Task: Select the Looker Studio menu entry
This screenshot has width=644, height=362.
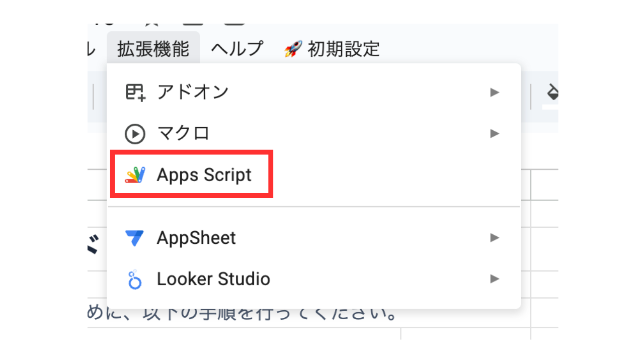Action: pyautogui.click(x=314, y=279)
